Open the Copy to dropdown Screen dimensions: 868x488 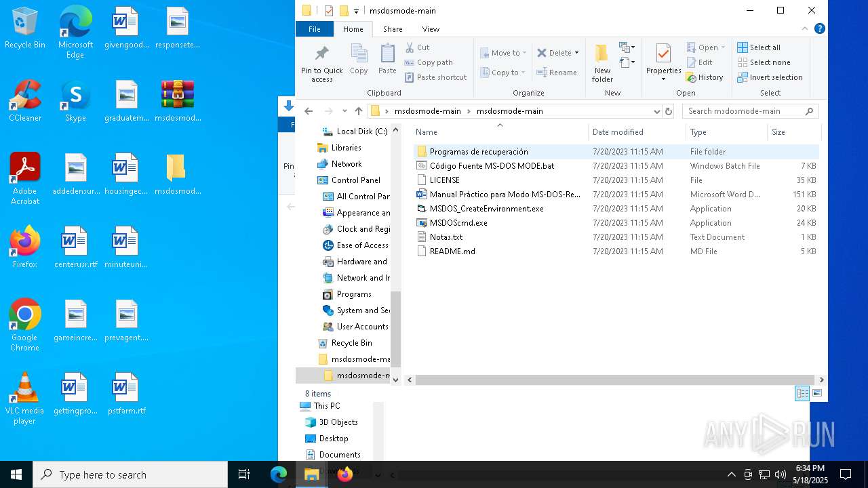click(502, 73)
